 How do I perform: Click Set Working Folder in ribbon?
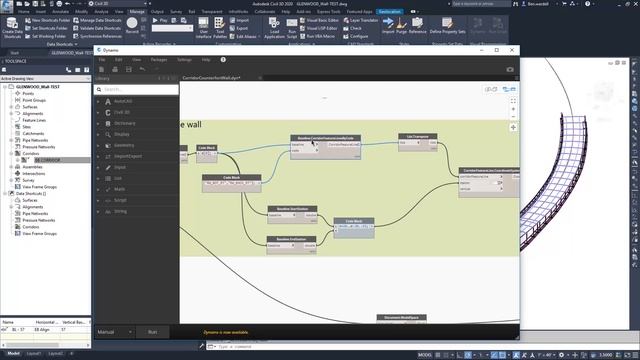[x=45, y=36]
